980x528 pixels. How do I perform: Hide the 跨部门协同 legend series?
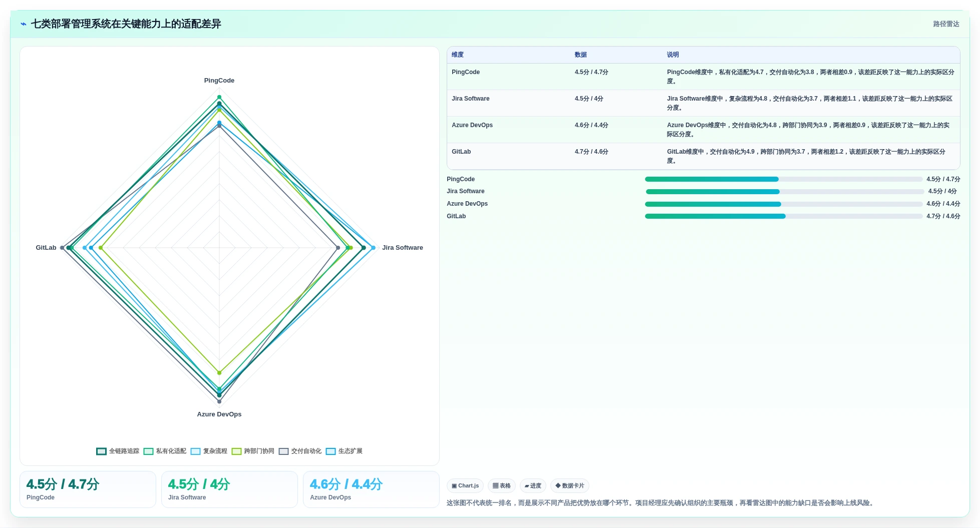[253, 451]
